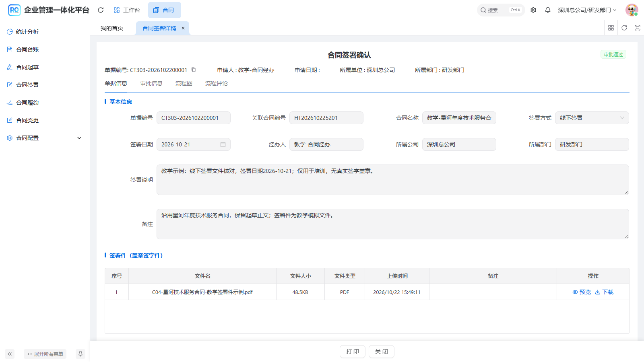The width and height of the screenshot is (644, 362).
Task: Switch to 流程图 tab
Action: click(184, 83)
